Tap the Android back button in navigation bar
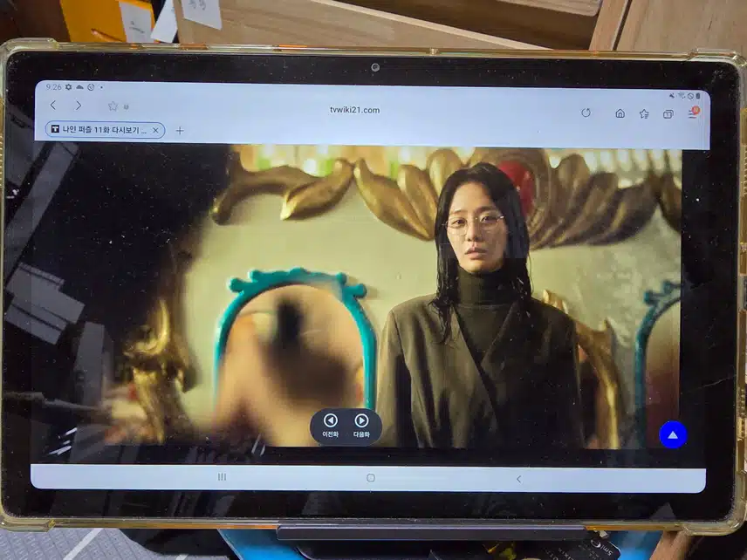This screenshot has height=560, width=747. click(519, 479)
